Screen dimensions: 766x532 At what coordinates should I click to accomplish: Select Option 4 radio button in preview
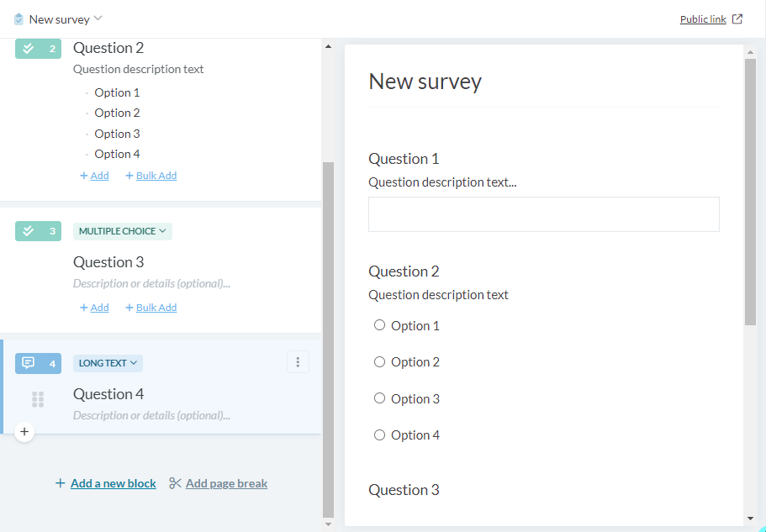click(379, 435)
